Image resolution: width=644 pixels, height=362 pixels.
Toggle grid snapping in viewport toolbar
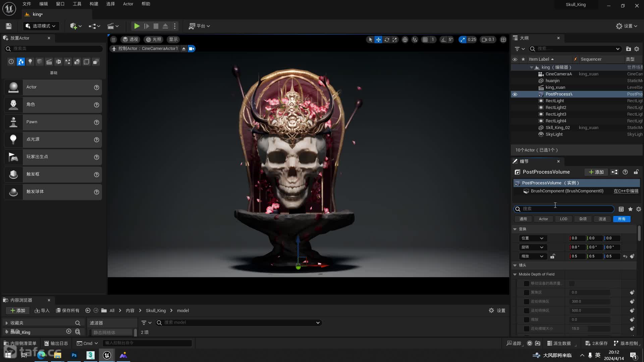tap(425, 40)
